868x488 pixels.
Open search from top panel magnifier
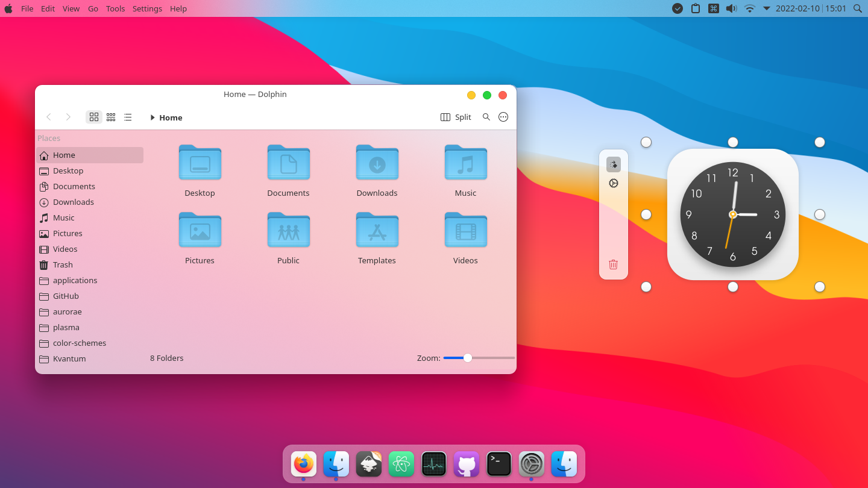(x=858, y=8)
